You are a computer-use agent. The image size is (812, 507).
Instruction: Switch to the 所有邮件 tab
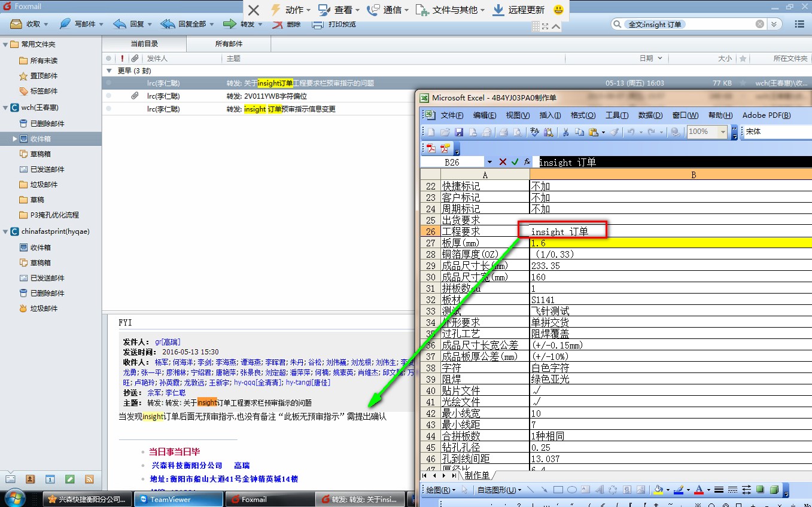click(x=229, y=44)
